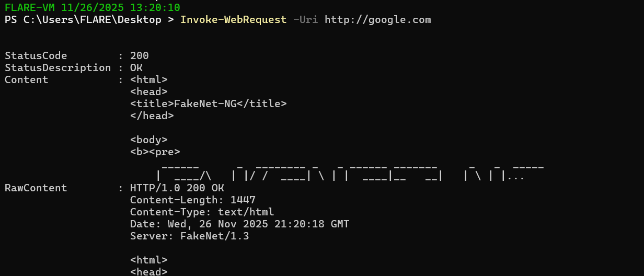Click the StatusCode value 200
The image size is (644, 276).
[x=140, y=55]
